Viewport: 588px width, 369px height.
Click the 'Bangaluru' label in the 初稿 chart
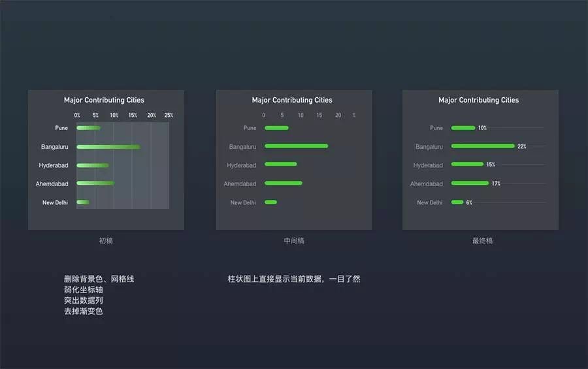(55, 147)
